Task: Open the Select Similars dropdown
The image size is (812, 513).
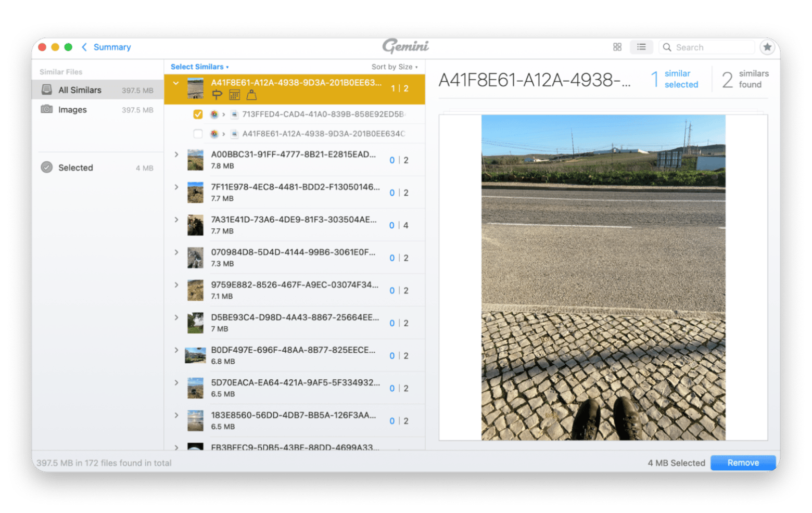Action: pos(199,67)
